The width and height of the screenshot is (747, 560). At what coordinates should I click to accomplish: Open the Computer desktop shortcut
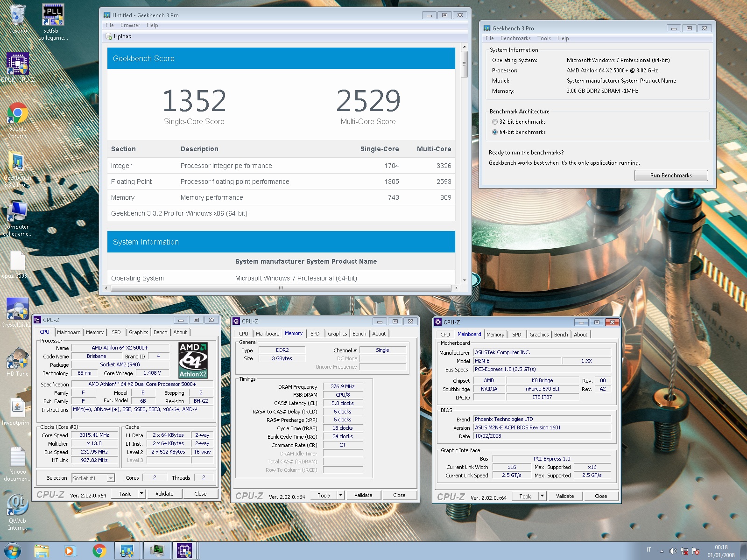pyautogui.click(x=17, y=218)
